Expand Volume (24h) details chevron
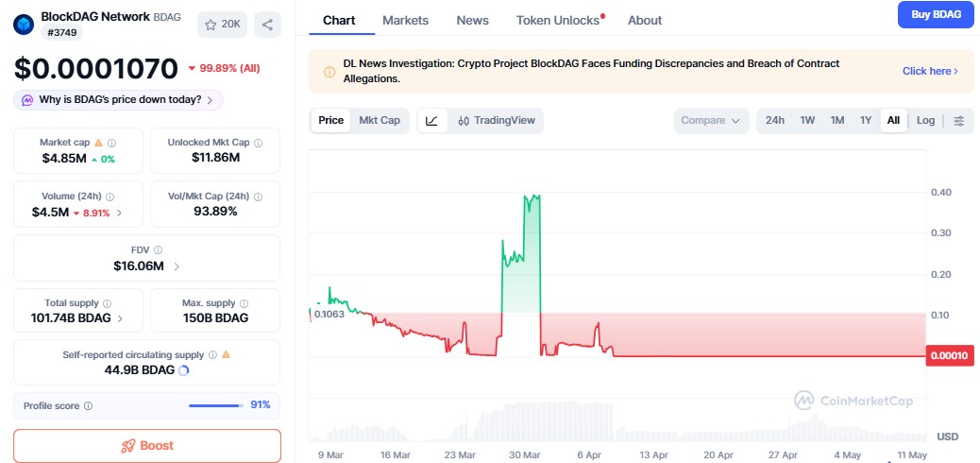 click(119, 213)
